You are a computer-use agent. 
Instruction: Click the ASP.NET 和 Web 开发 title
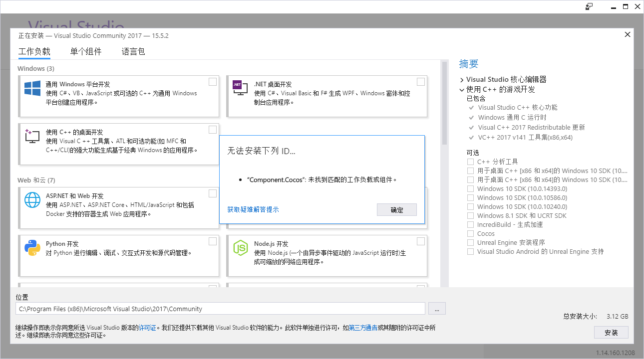pos(75,196)
